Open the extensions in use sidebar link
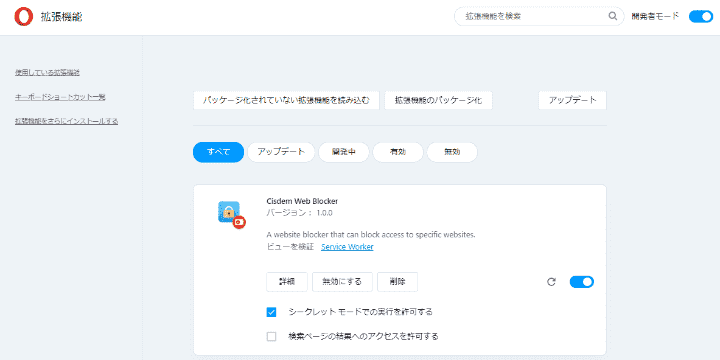This screenshot has width=720, height=360. coord(47,73)
